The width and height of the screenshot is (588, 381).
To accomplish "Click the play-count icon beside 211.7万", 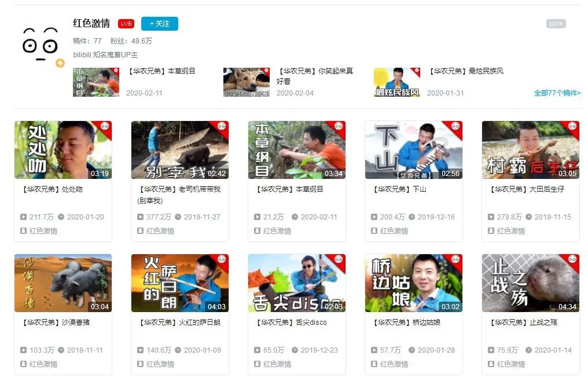I will pyautogui.click(x=23, y=217).
